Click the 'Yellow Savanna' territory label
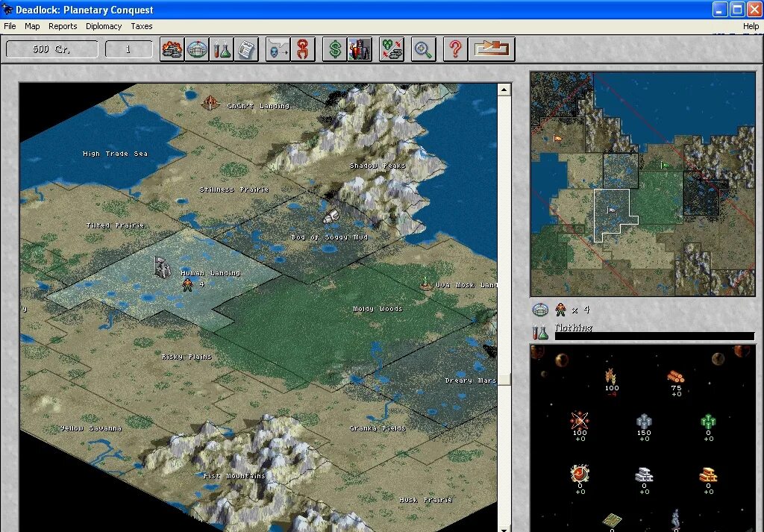 [x=91, y=428]
